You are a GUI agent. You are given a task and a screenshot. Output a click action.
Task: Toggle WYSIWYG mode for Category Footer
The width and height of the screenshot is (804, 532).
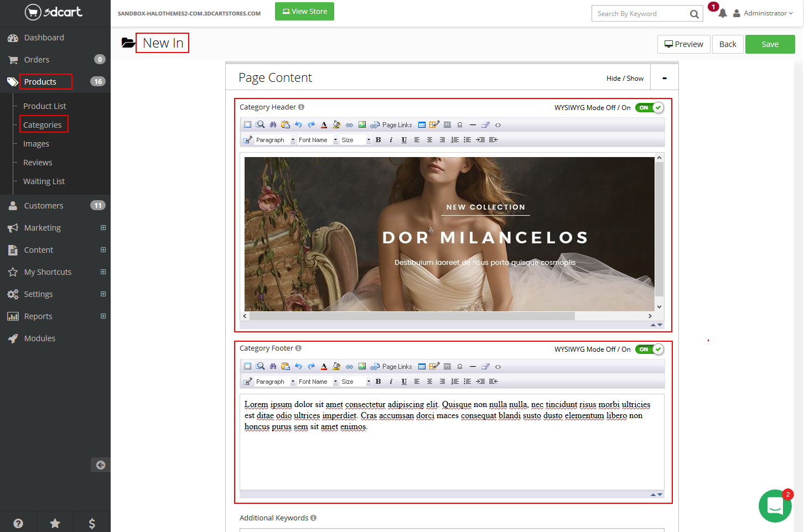click(649, 350)
